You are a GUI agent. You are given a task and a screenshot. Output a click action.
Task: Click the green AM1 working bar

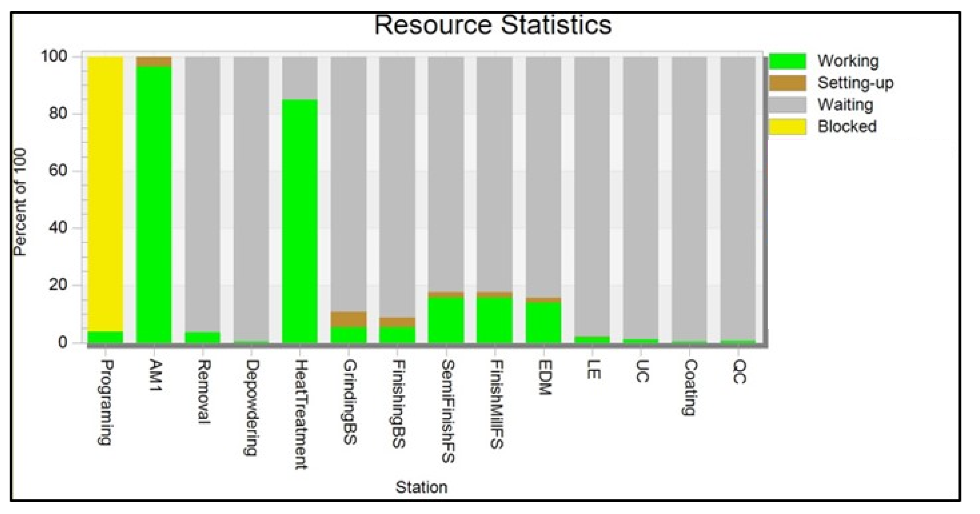click(x=154, y=205)
